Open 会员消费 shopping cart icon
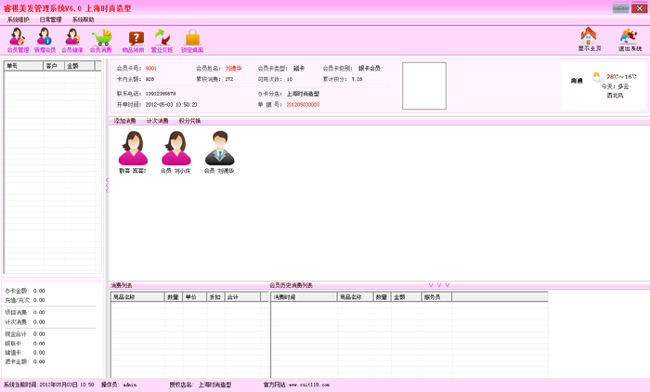Viewport: 650px width, 392px height. [101, 40]
